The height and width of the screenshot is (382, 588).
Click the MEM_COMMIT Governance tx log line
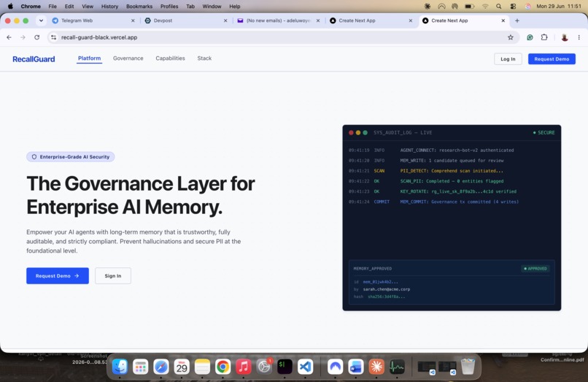point(433,202)
